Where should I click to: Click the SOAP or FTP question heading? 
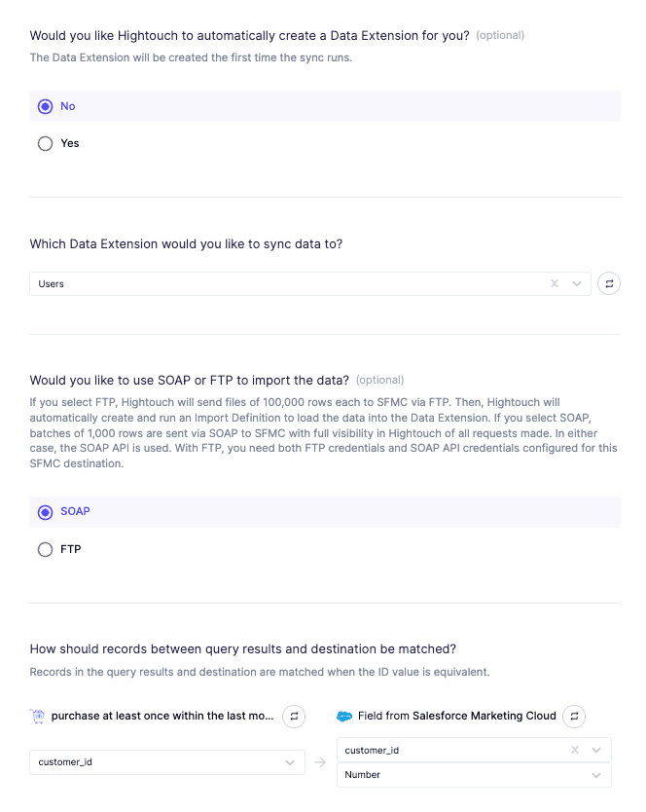[x=189, y=380]
